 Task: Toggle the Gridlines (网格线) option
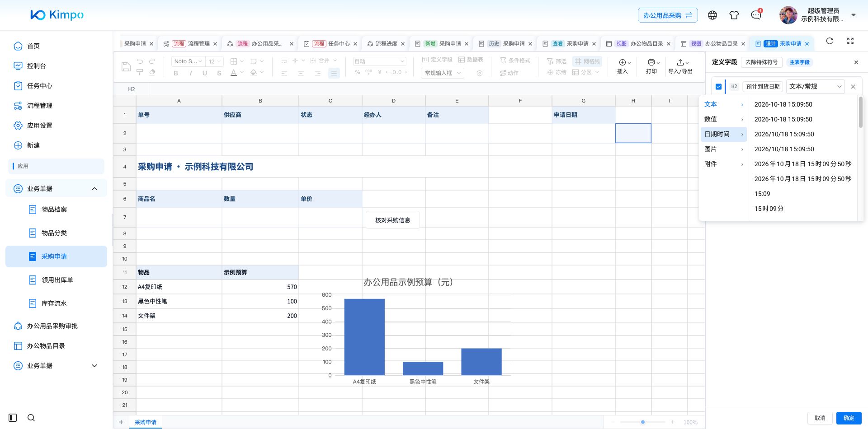coord(587,61)
